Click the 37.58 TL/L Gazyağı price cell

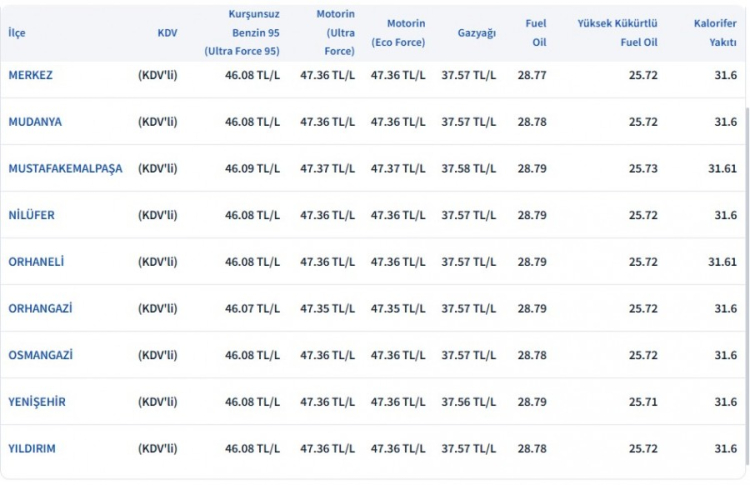point(469,168)
